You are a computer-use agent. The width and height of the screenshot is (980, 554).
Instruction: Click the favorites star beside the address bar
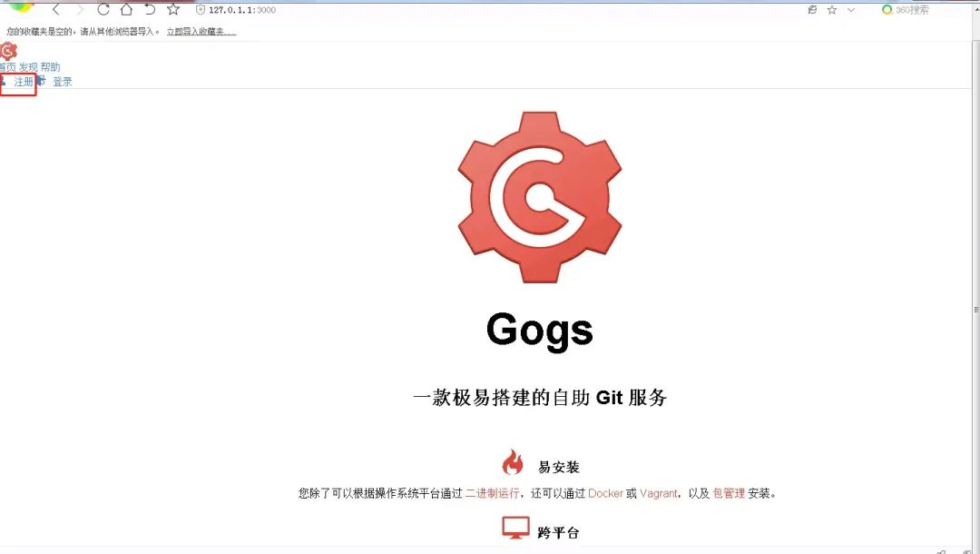click(x=832, y=9)
